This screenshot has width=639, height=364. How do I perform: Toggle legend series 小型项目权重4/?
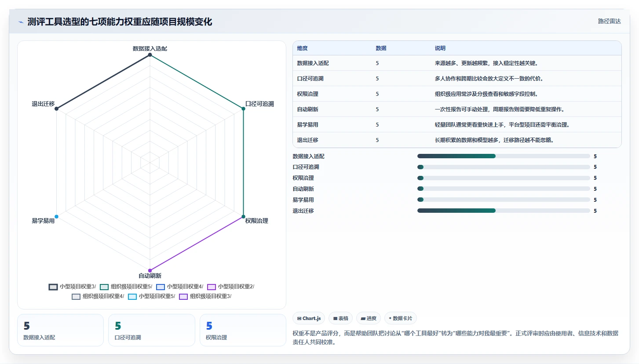[179, 287]
